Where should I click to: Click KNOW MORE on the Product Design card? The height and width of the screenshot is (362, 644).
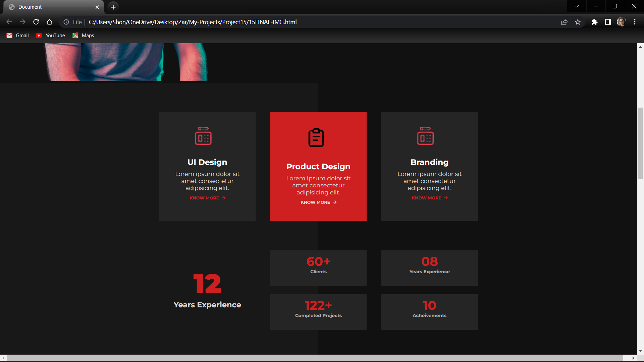pyautogui.click(x=315, y=202)
